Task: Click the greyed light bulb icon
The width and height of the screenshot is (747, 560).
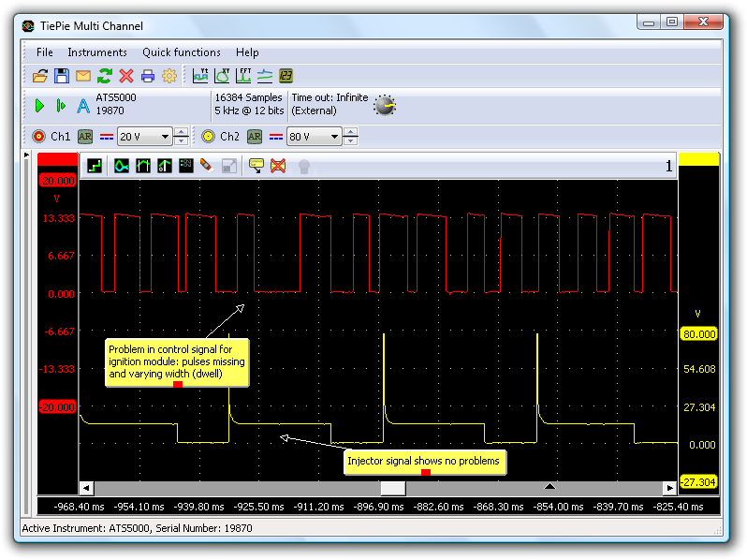Action: [304, 167]
